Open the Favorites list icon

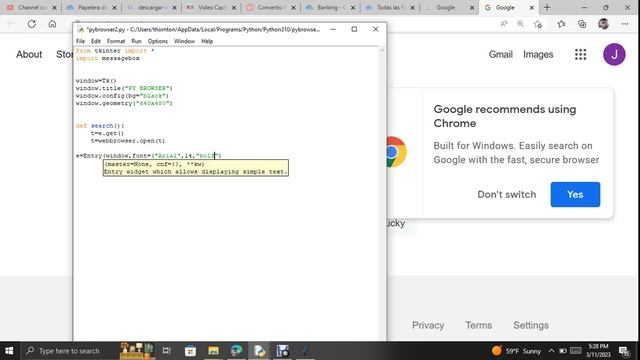coord(561,24)
